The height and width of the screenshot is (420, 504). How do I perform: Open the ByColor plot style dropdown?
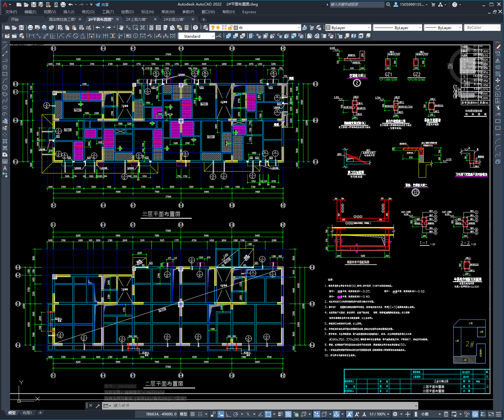pyautogui.click(x=482, y=28)
